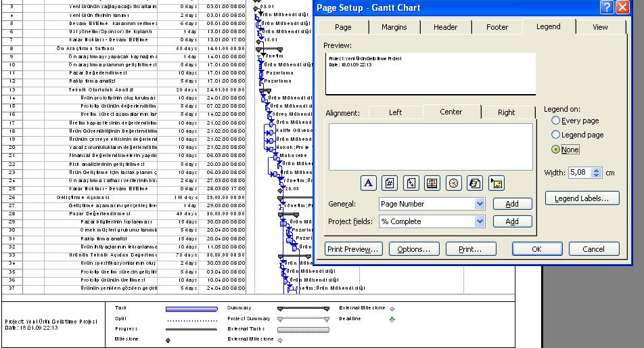Click the Insert Total Page Count icon
This screenshot has height=348, width=644.
point(411,183)
